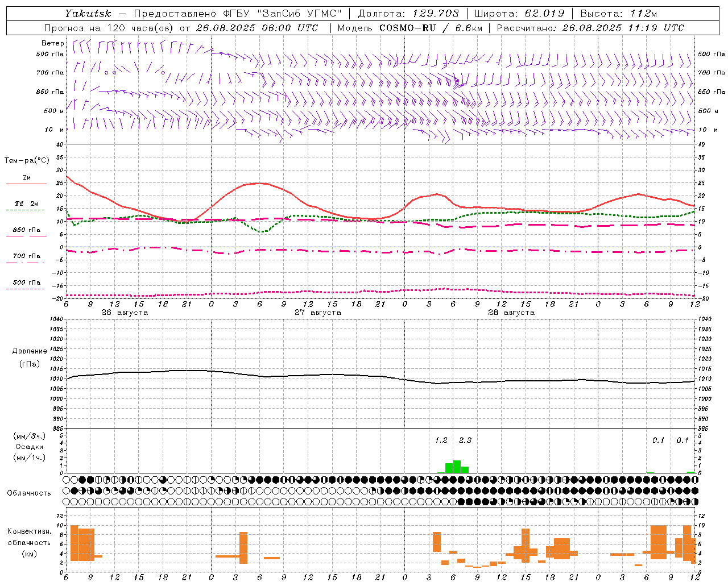Viewport: 728px width, 582px height.
Task: Click the 'Рассчитано: 26.08.2025 11:19 UTC' timestamp
Action: click(x=590, y=28)
